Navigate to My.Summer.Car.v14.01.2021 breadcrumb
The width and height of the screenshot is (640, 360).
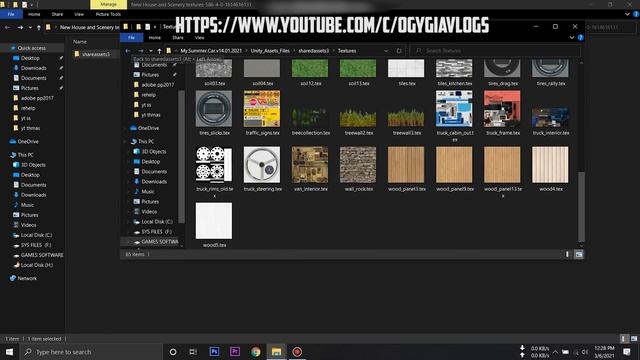pyautogui.click(x=211, y=51)
